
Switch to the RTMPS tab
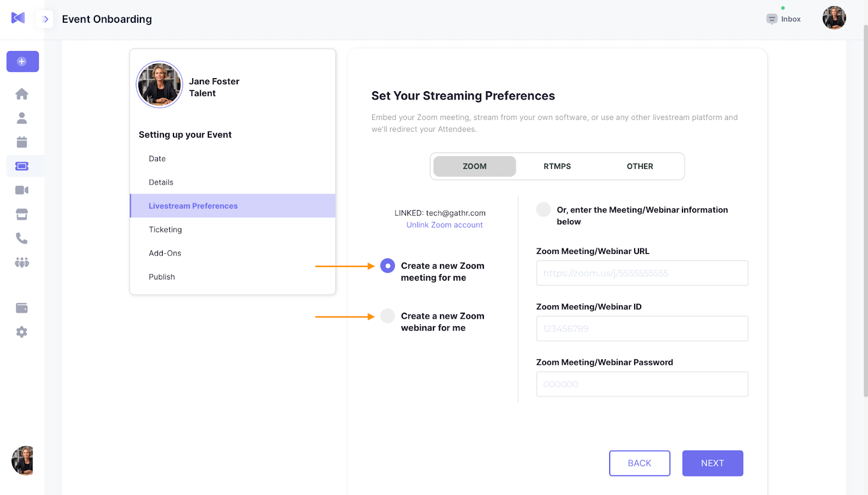[557, 166]
